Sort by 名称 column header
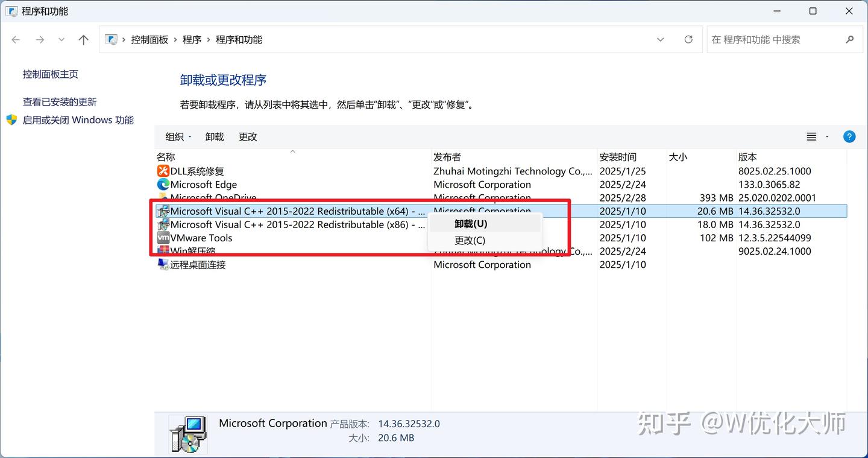The height and width of the screenshot is (458, 868). click(166, 157)
